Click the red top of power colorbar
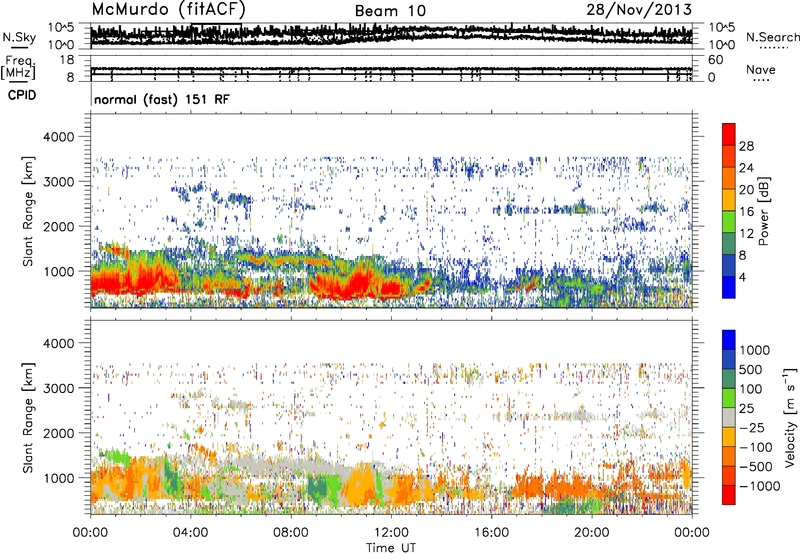The width and height of the screenshot is (800, 554). click(x=729, y=134)
